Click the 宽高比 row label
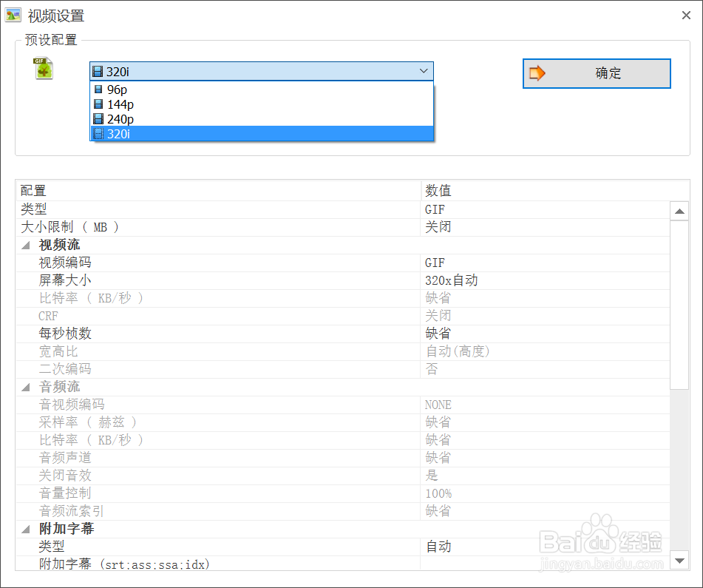703x588 pixels. pos(58,351)
